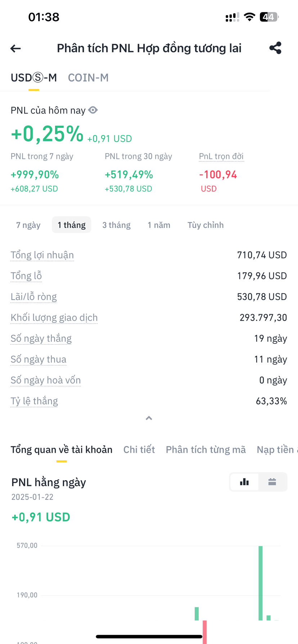
Task: Open Phân tích từng mã tab
Action: tap(206, 450)
